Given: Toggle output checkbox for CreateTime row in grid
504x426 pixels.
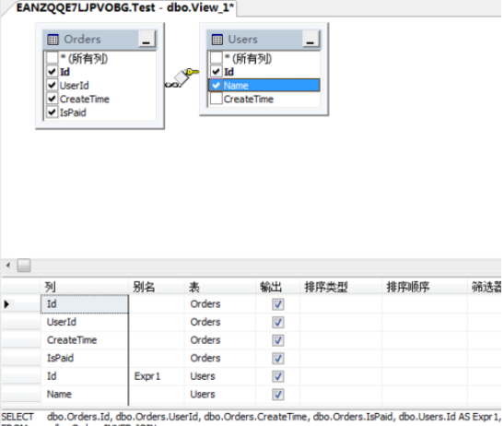Looking at the screenshot, I should [x=278, y=340].
